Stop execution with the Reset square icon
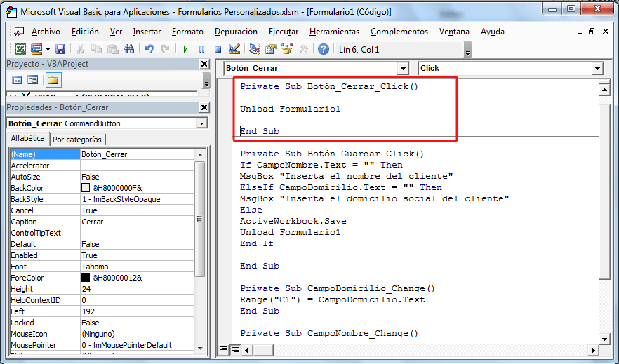The width and height of the screenshot is (619, 364). pyautogui.click(x=218, y=49)
